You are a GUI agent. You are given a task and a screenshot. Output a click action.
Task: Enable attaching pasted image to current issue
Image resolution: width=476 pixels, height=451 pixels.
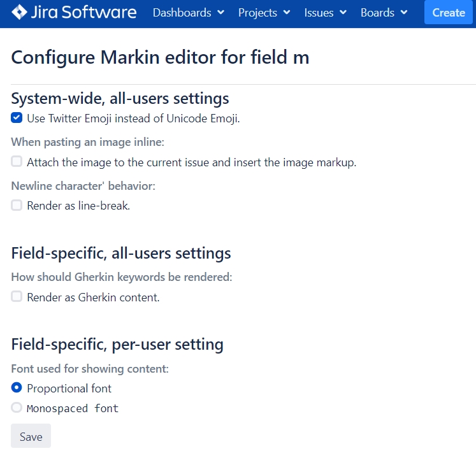(x=17, y=162)
